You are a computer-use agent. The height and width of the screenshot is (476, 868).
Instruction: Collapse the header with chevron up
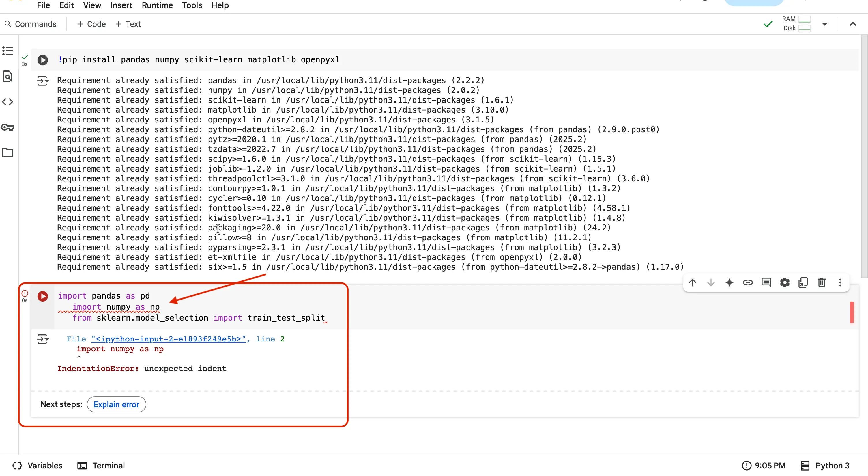tap(853, 24)
